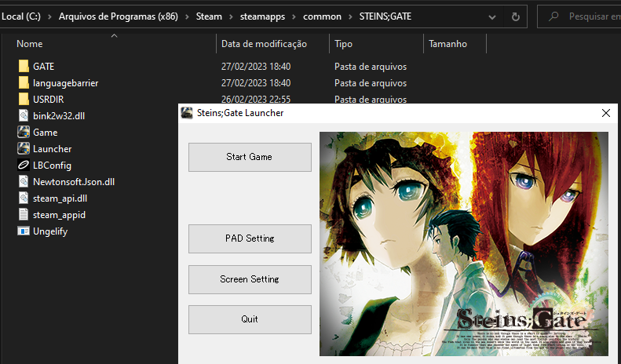Click the bink2w32.dll file icon
621x364 pixels.
click(24, 115)
